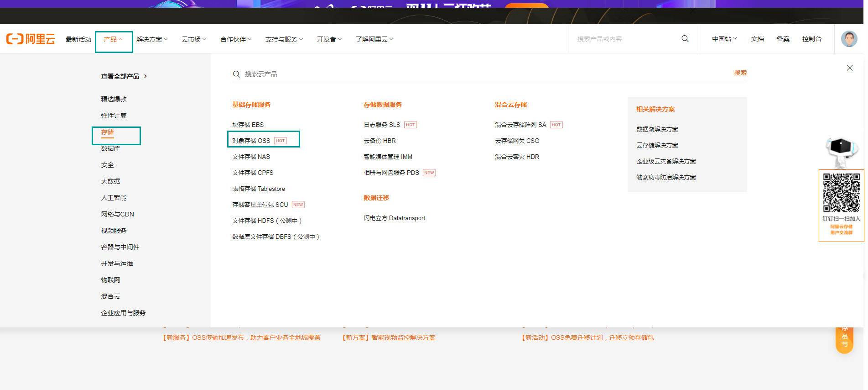Click the magnifier icon in top search bar
Viewport: 868px width, 390px height.
(x=685, y=39)
